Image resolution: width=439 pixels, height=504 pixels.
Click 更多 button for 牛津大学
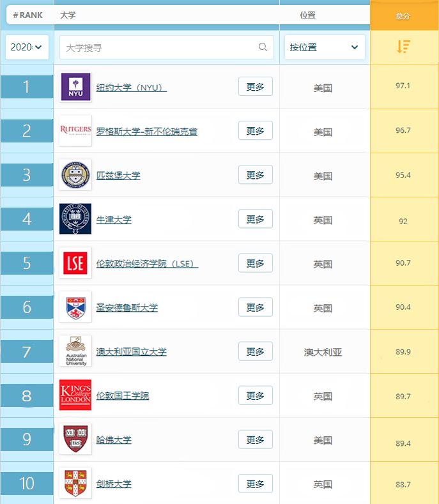pos(256,219)
